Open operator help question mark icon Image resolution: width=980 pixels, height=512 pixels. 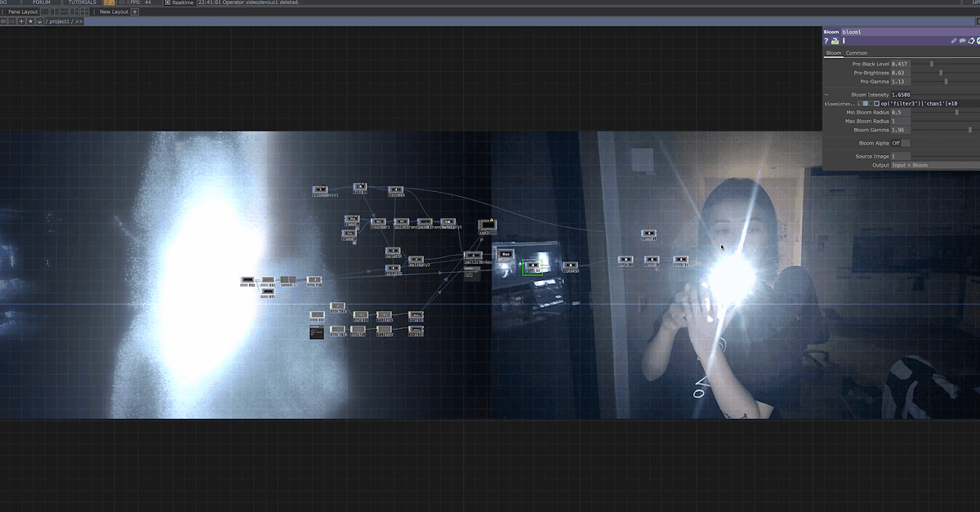coord(826,41)
